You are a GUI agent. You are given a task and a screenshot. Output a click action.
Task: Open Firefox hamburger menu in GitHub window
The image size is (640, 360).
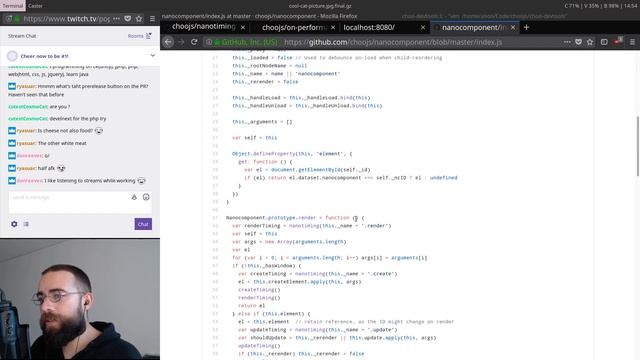(632, 42)
